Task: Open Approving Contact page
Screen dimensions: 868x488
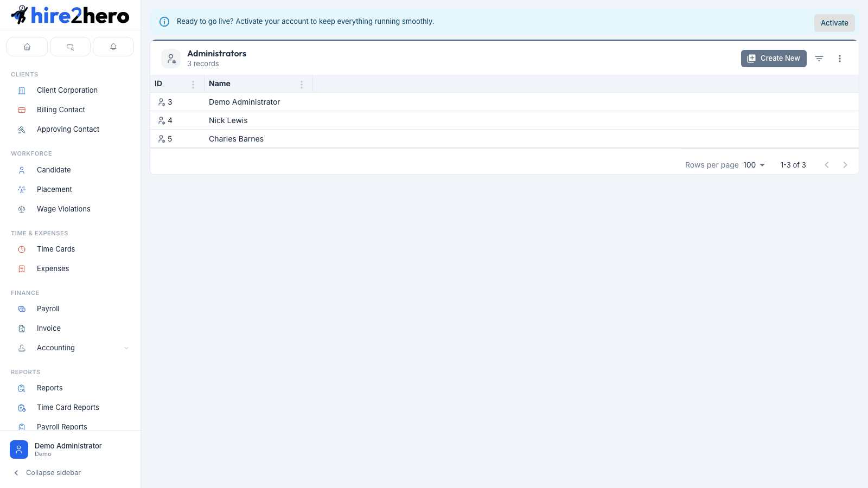Action: tap(68, 130)
